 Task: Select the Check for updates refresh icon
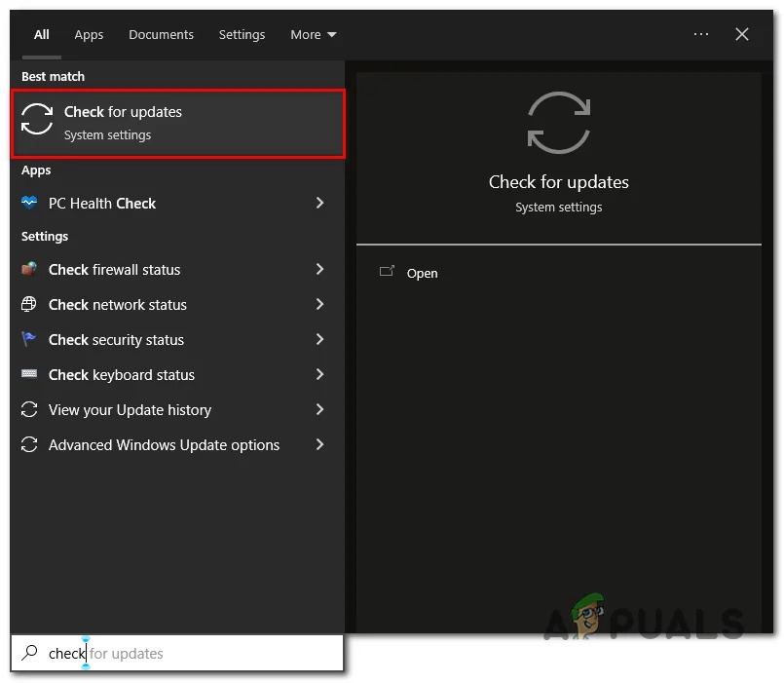(x=36, y=119)
